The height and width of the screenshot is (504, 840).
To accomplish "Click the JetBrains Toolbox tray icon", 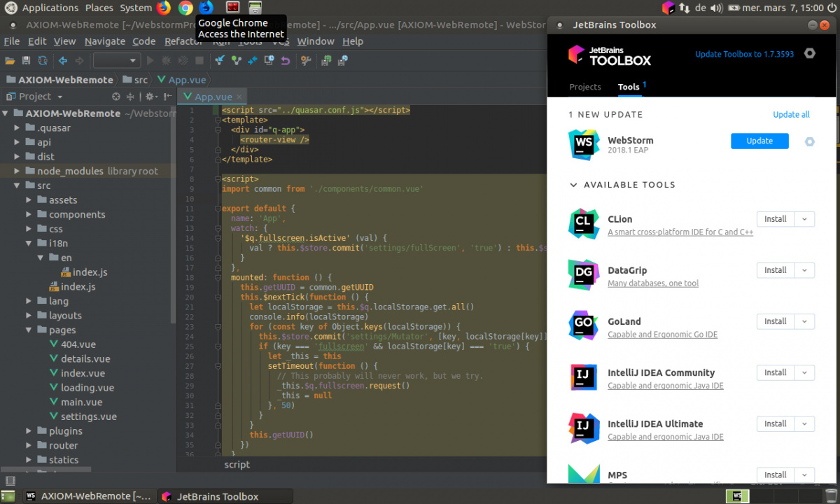I will pos(668,8).
